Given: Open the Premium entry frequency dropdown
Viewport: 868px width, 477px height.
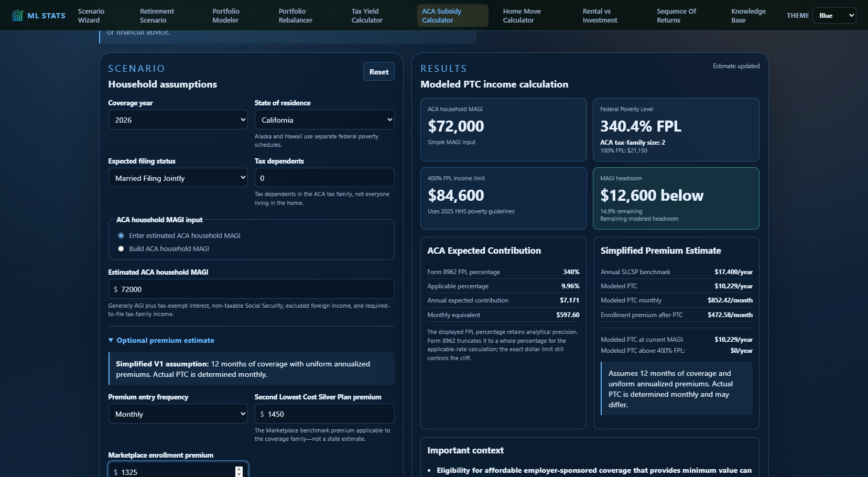Looking at the screenshot, I should pos(178,414).
